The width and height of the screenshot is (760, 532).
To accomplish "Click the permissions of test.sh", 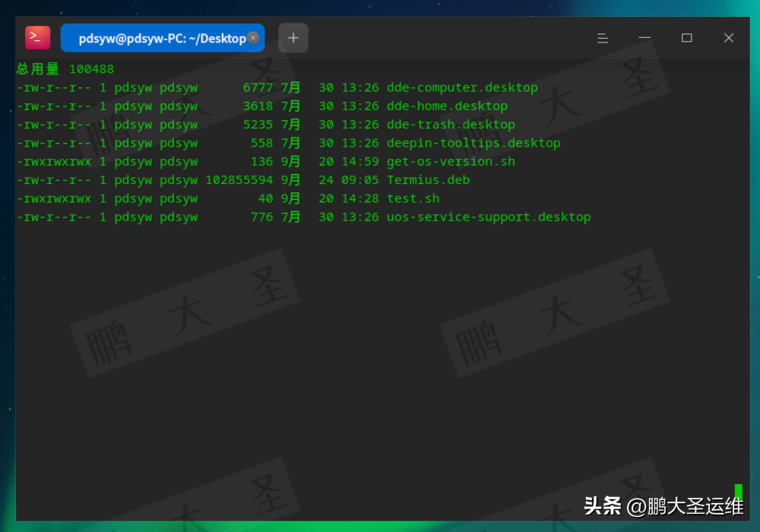I will 54,198.
